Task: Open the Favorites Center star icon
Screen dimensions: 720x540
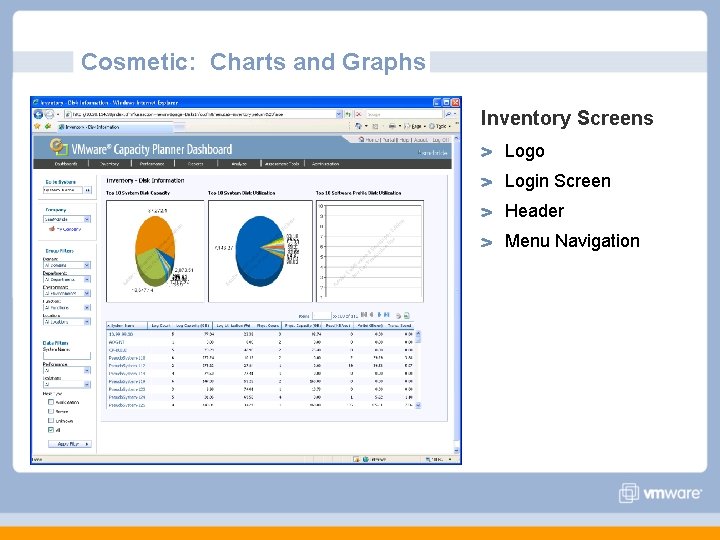Action: point(37,126)
